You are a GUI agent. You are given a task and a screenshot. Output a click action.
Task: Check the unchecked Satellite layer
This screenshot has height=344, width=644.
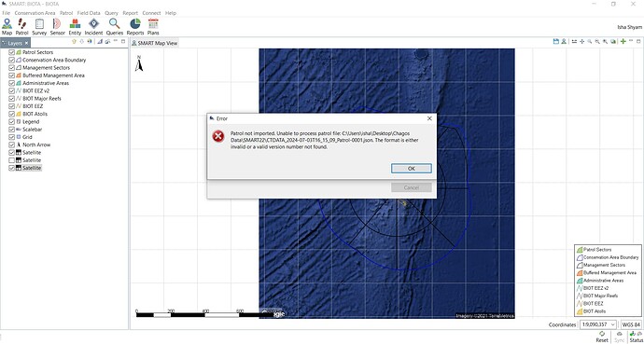tap(11, 160)
